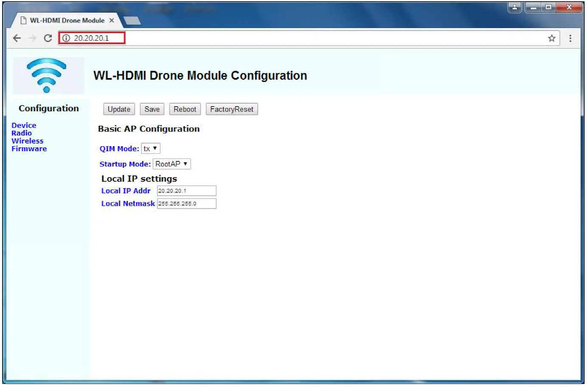Image resolution: width=588 pixels, height=387 pixels.
Task: Expand the Startup Mode dropdown
Action: [172, 164]
